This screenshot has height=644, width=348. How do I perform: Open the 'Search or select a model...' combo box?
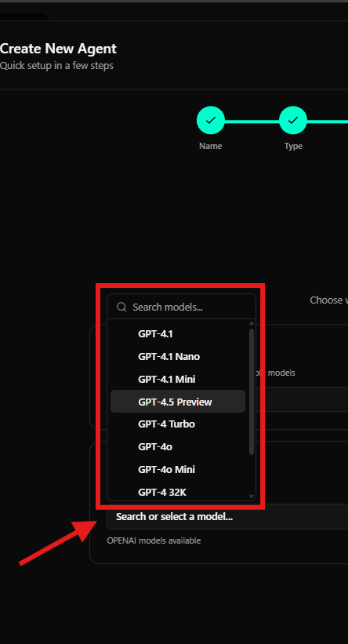227,517
